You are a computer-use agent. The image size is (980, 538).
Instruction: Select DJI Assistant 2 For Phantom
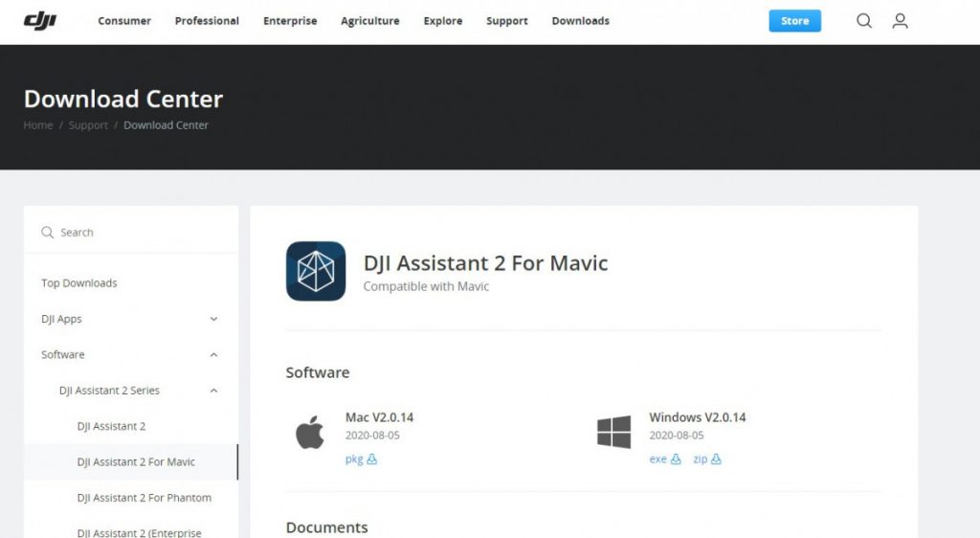tap(144, 498)
